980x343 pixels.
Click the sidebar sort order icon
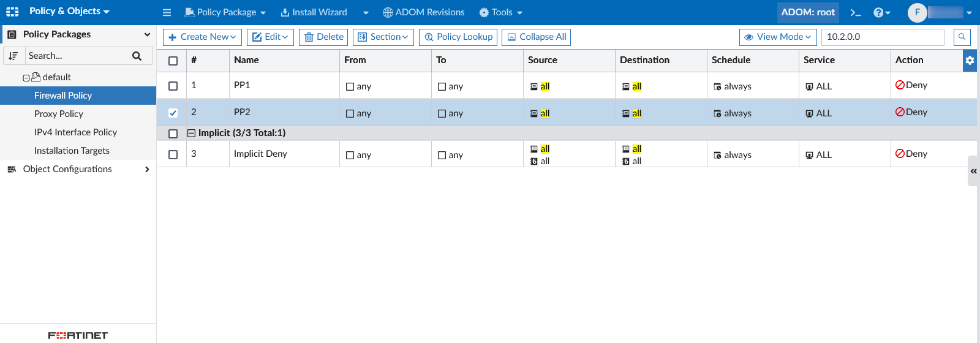coord(13,56)
